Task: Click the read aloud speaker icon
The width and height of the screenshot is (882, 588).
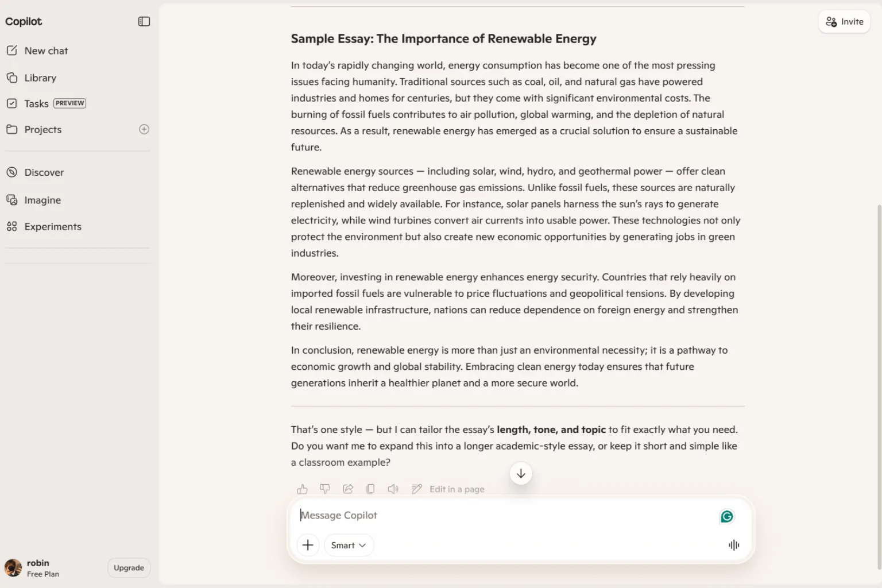Action: point(393,489)
